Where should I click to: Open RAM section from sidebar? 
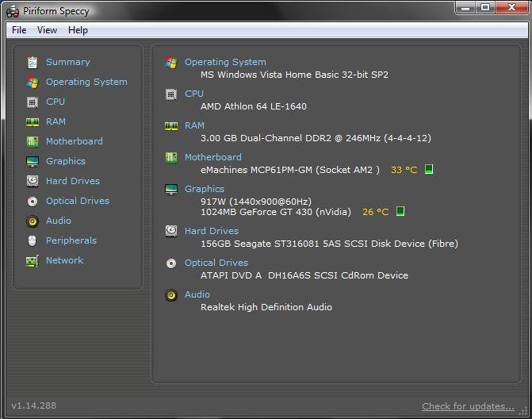pyautogui.click(x=55, y=121)
